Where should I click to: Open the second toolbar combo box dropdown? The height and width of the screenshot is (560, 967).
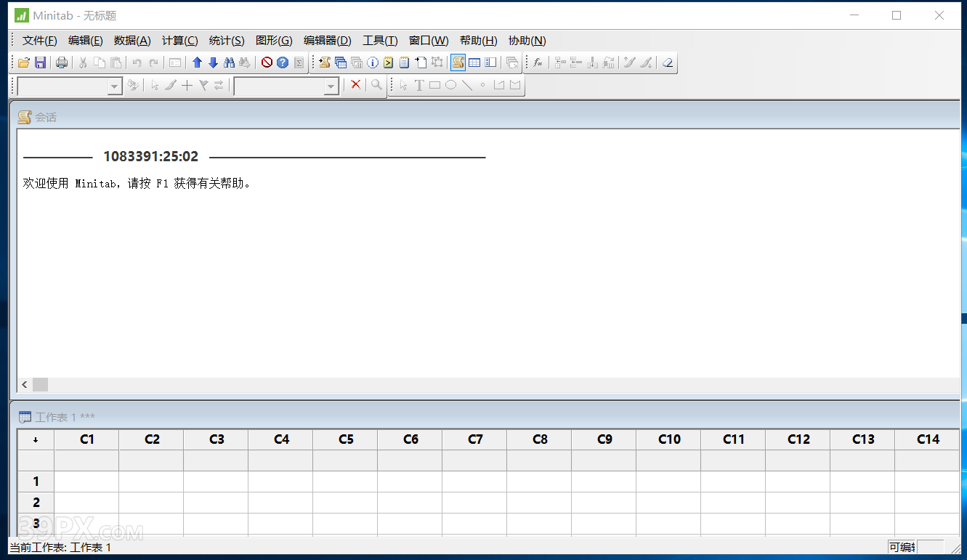point(331,87)
